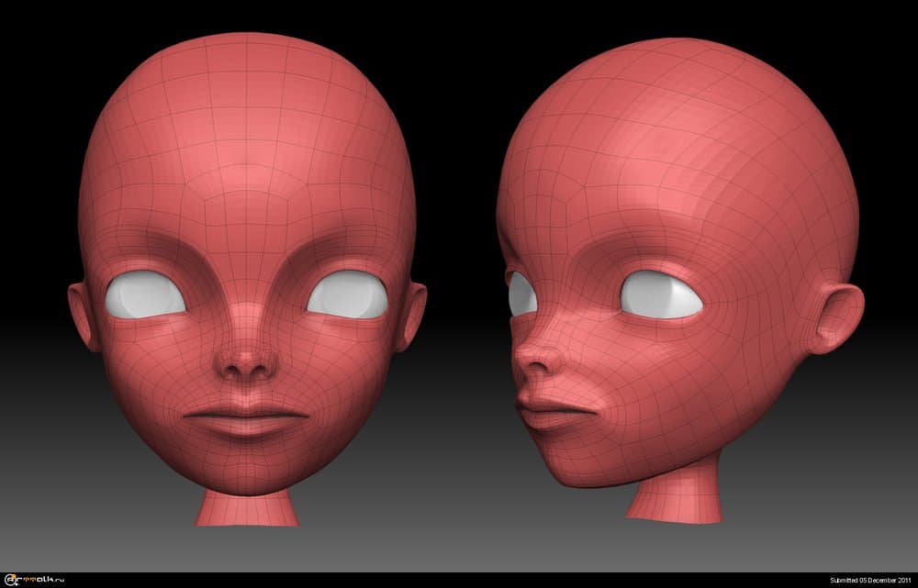Click the fully visible eye on the three-quarter head

(661, 295)
